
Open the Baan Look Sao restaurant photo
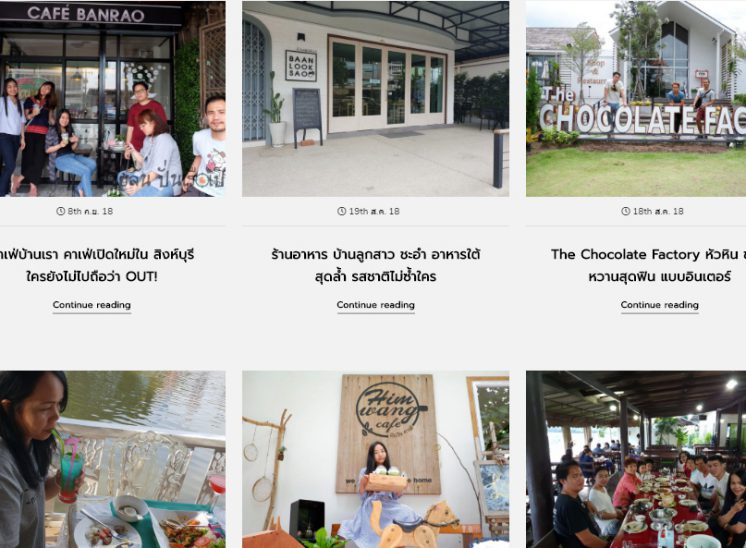375,98
